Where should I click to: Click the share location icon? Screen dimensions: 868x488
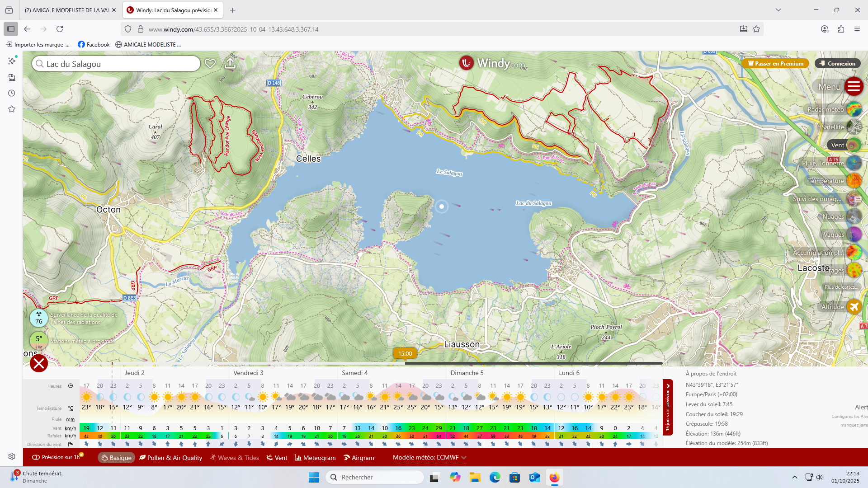coord(230,64)
